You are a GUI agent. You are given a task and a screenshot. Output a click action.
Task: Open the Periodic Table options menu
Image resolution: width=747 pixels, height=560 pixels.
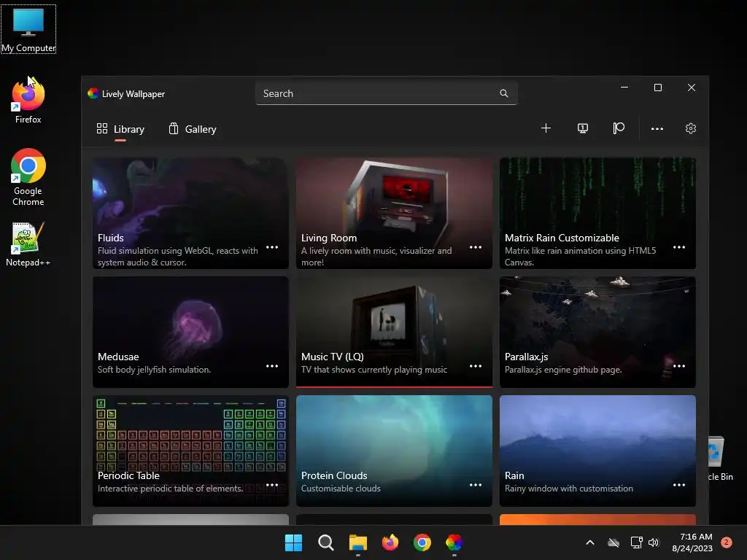tap(272, 485)
